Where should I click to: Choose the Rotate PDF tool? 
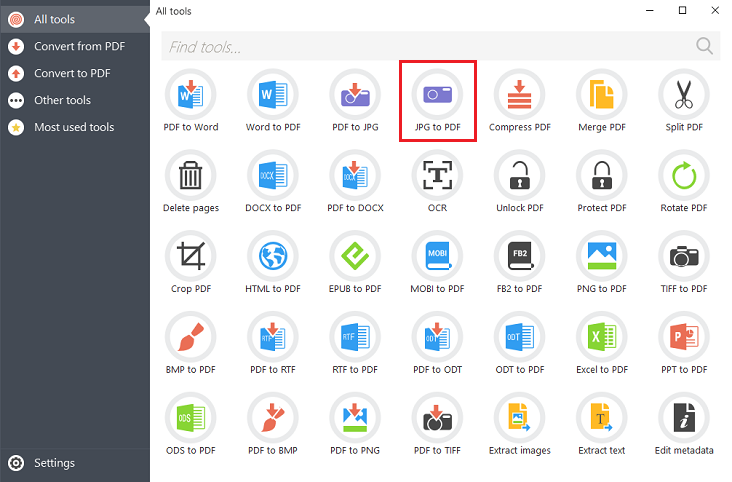(684, 182)
